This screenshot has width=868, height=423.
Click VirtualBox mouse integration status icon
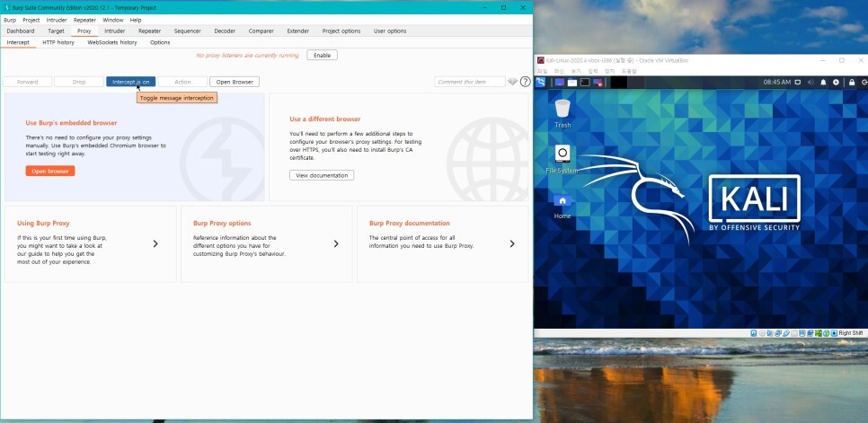click(x=827, y=333)
